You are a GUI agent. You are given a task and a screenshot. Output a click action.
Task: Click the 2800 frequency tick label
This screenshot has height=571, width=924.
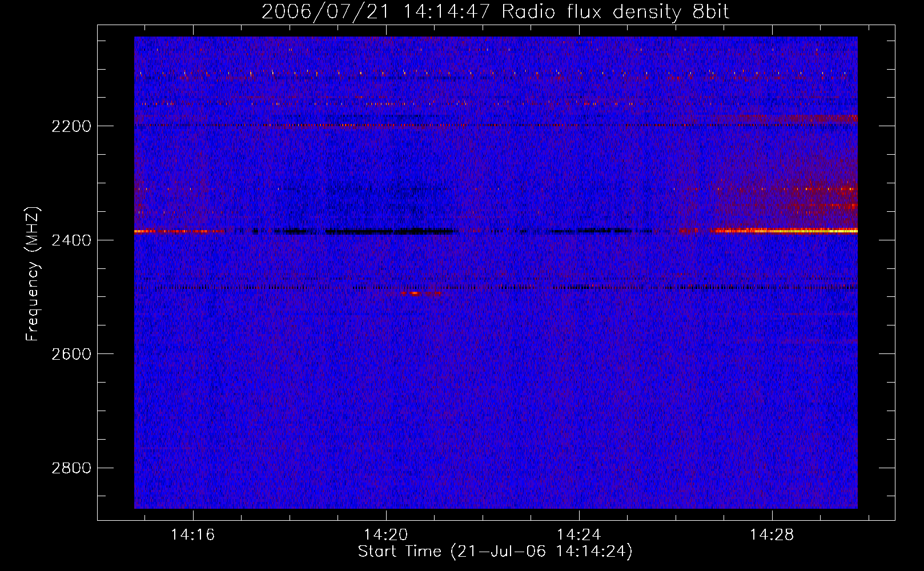(71, 468)
